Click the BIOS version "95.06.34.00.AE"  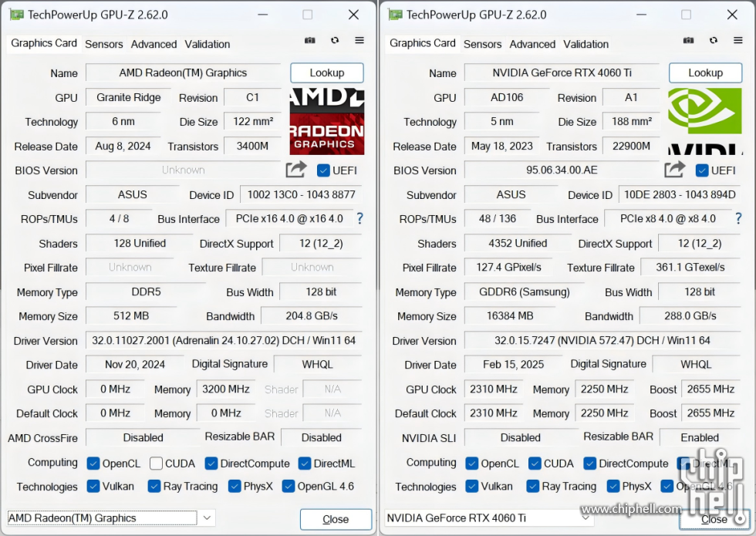tap(562, 170)
